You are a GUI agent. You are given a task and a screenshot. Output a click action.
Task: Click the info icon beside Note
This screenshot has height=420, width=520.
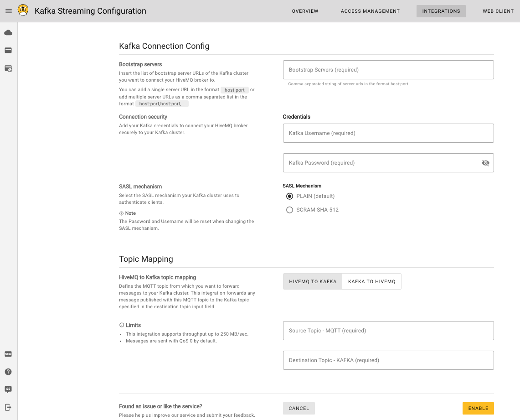[121, 213]
